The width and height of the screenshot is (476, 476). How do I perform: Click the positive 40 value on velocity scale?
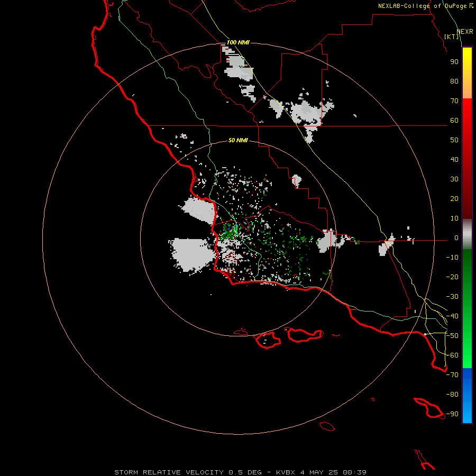pyautogui.click(x=454, y=160)
